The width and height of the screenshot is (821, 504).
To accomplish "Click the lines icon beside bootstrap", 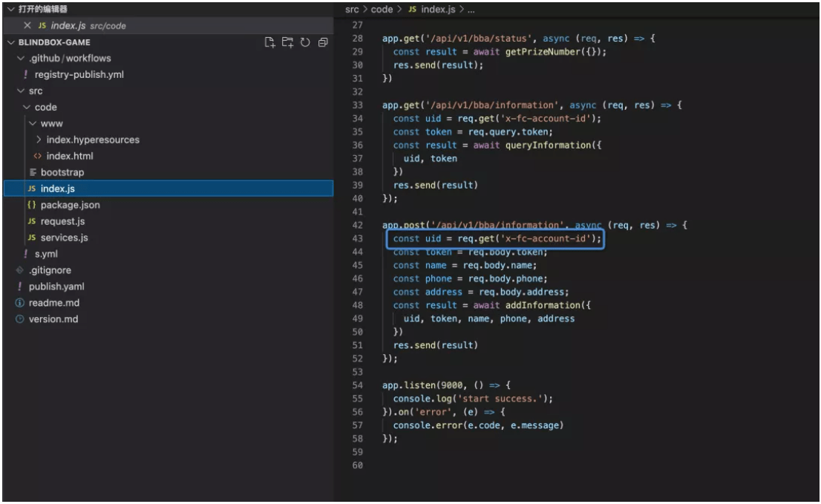I will tap(33, 172).
